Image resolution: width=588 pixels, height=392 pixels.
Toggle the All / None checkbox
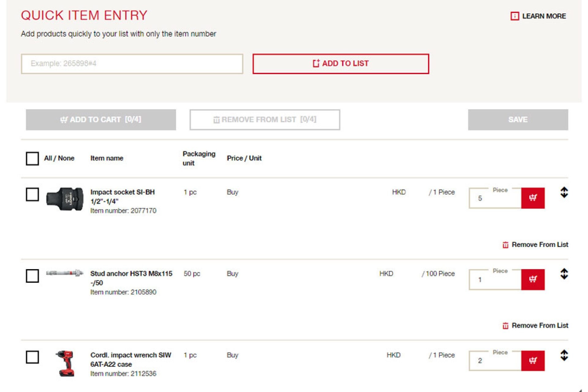[32, 158]
